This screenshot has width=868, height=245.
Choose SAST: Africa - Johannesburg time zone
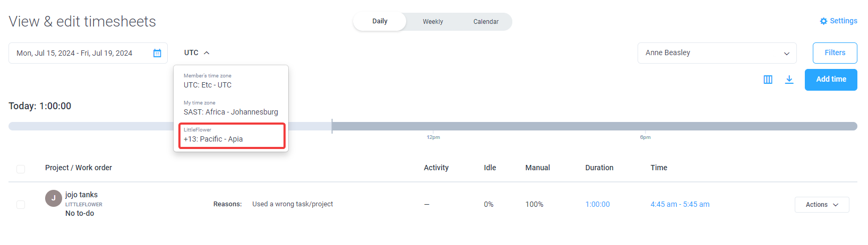click(x=231, y=108)
